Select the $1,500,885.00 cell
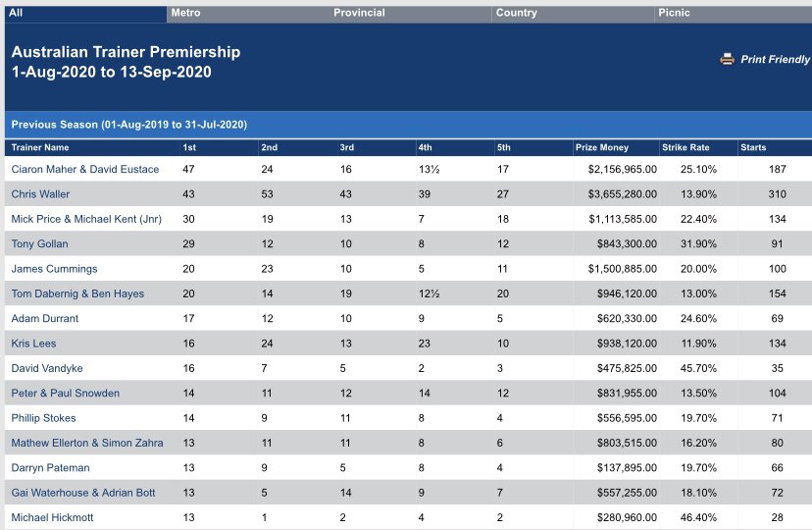The width and height of the screenshot is (812, 530). tap(622, 268)
